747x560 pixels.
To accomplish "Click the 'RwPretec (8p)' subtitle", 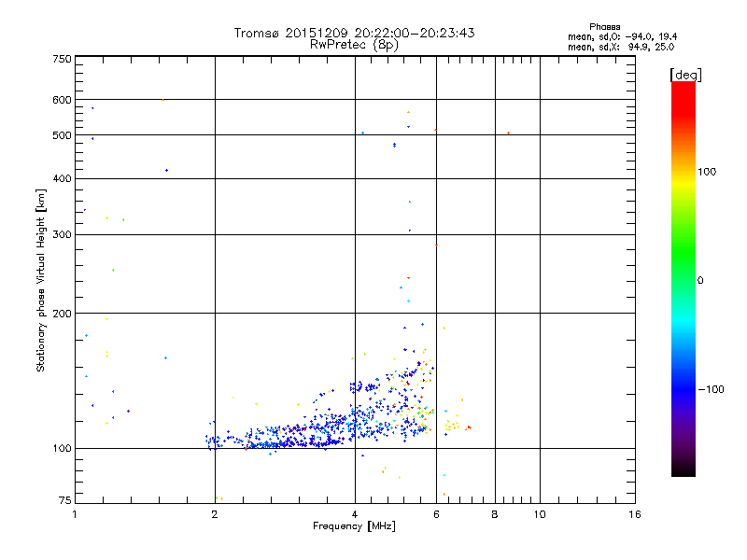I will click(x=354, y=45).
